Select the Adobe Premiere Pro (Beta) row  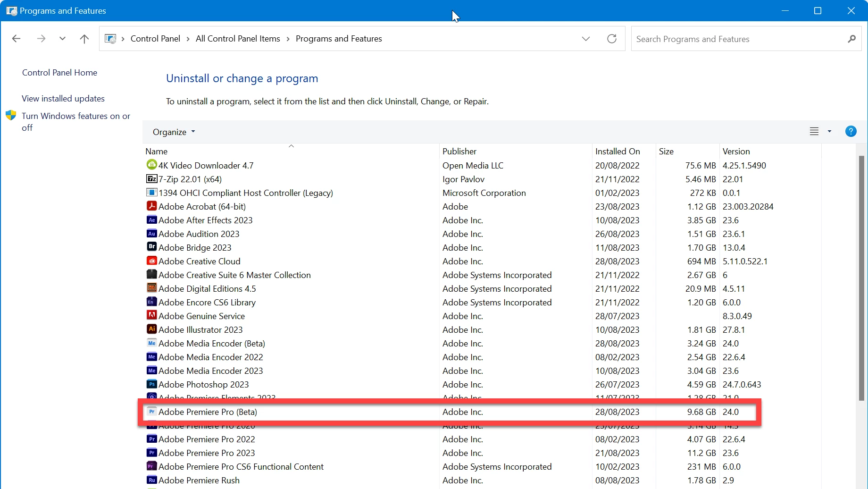(x=449, y=412)
